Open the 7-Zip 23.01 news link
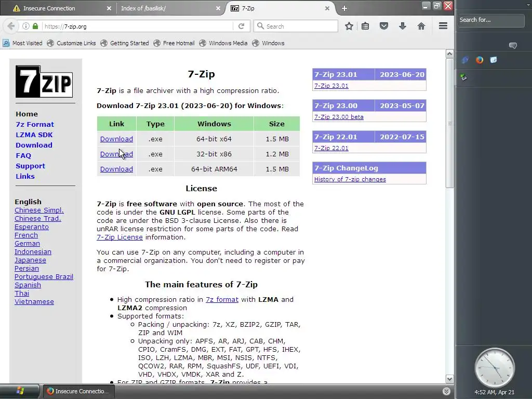 pos(331,86)
